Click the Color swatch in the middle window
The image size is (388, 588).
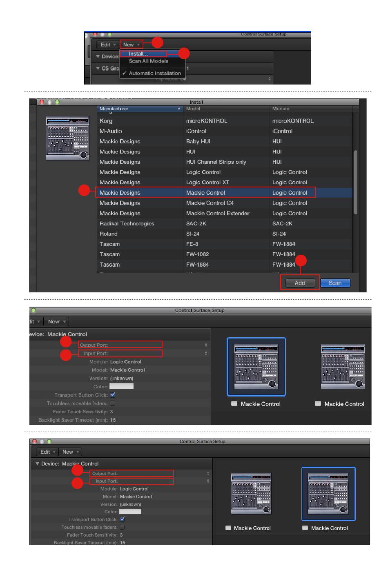[x=121, y=386]
